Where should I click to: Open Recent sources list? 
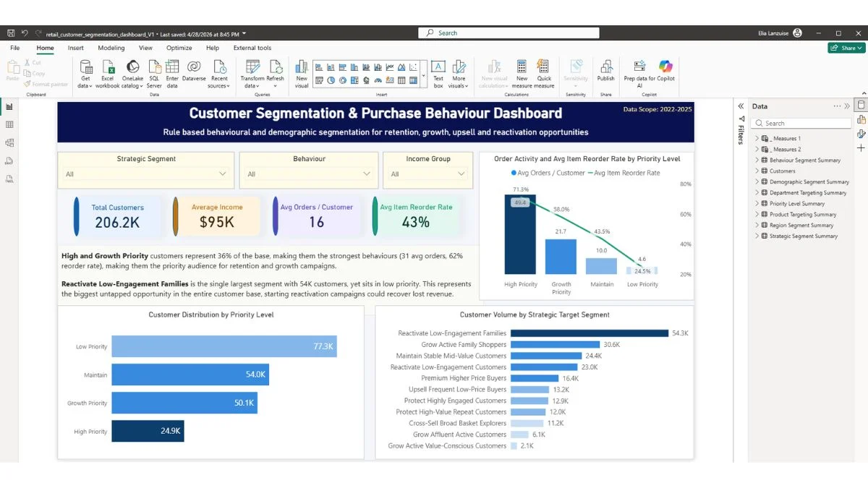click(x=219, y=74)
